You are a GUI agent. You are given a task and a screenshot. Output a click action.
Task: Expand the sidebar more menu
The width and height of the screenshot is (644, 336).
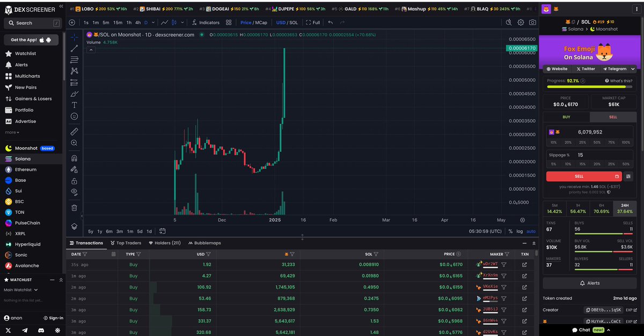click(12, 132)
